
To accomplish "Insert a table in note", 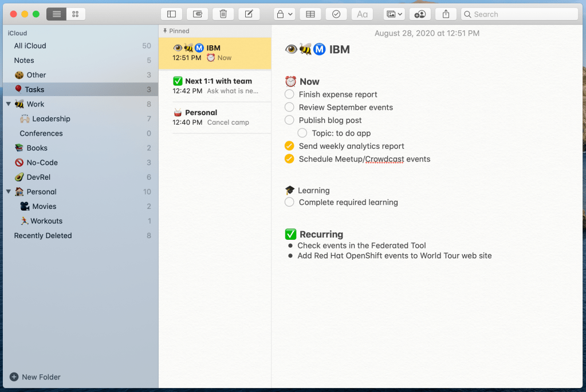I will pos(310,14).
